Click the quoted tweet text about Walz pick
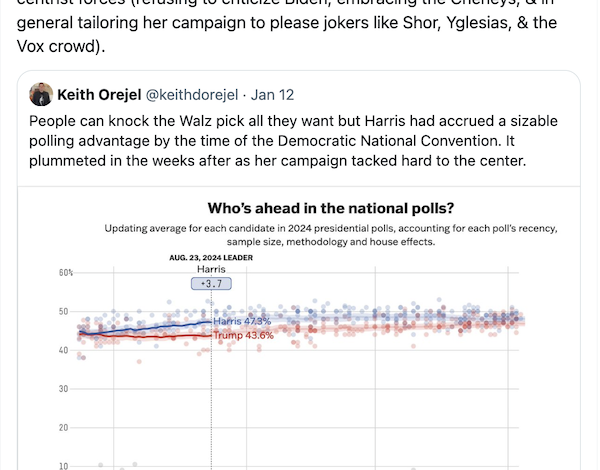Screen dimensions: 600x470 tap(293, 140)
